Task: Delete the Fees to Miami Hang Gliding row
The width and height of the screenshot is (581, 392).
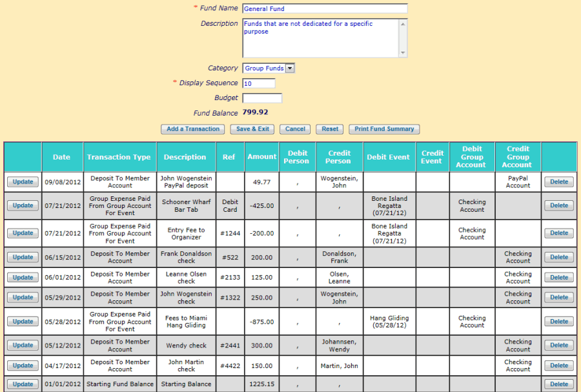Action: tap(559, 322)
